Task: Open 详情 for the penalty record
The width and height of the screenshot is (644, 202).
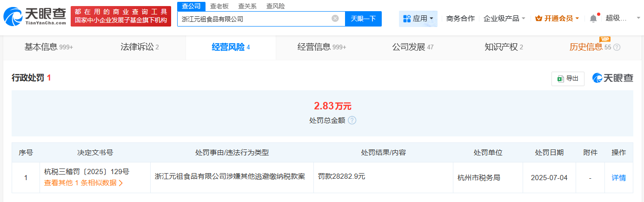Action: tap(618, 177)
